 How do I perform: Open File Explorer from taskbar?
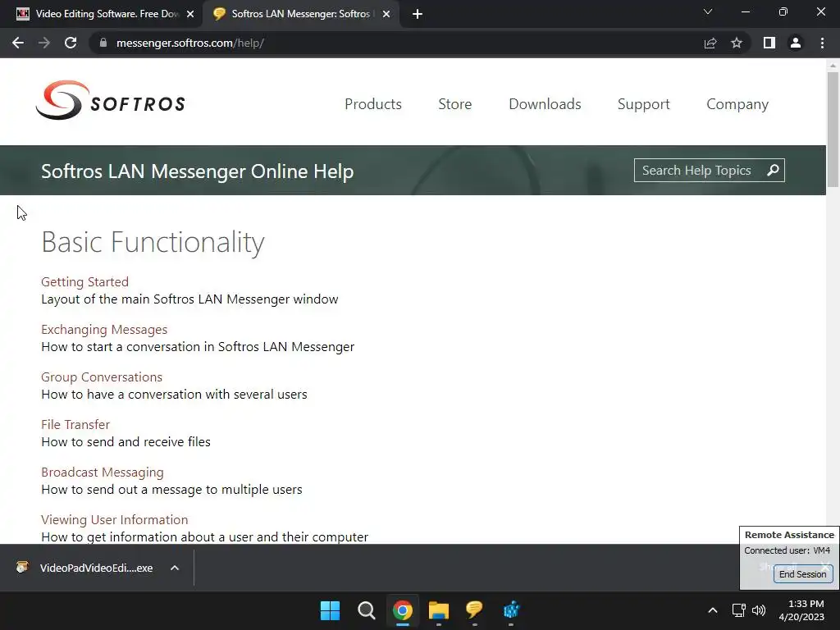coord(438,610)
